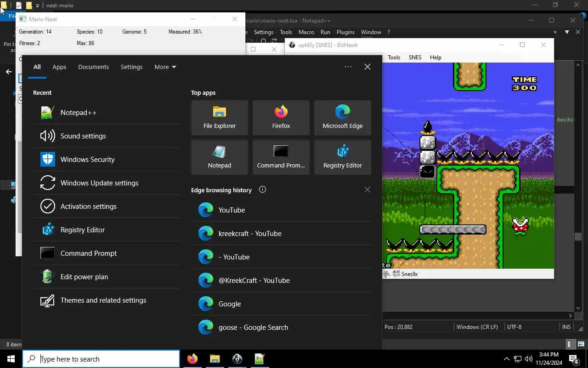
Task: Open Themes and related settings
Action: 107,300
